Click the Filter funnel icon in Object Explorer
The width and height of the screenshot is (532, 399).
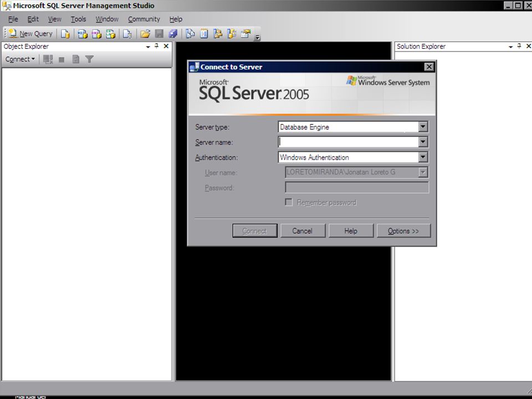pyautogui.click(x=89, y=59)
